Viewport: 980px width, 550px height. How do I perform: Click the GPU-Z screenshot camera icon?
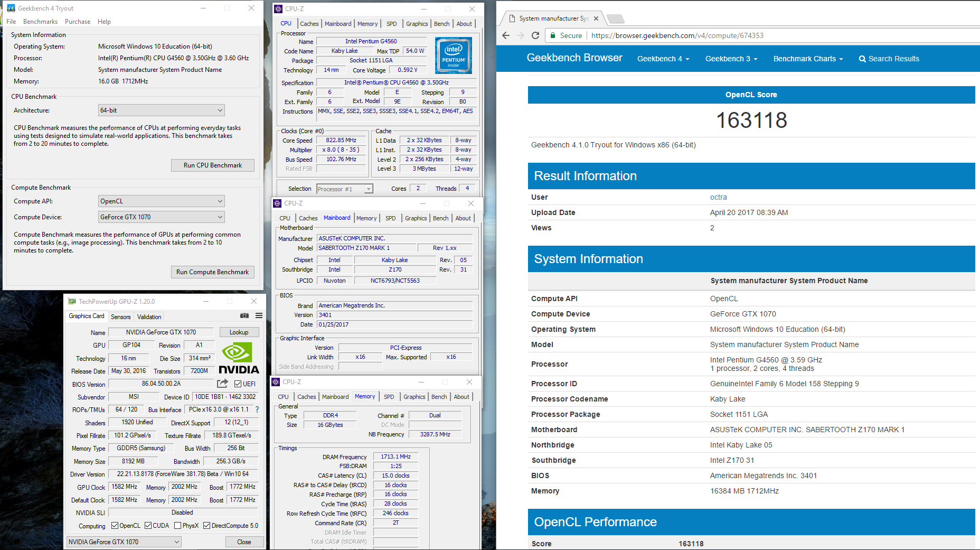point(244,316)
